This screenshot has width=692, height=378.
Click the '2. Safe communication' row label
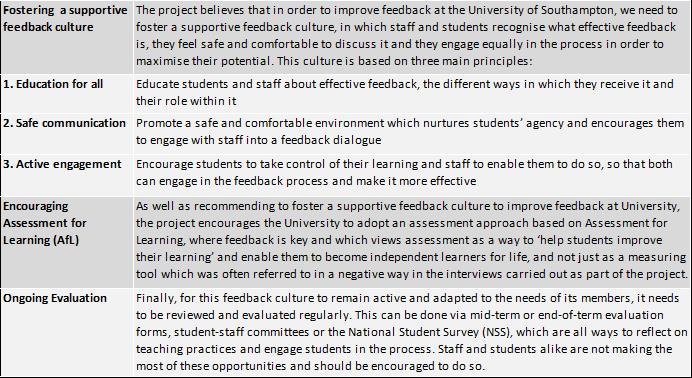64,123
